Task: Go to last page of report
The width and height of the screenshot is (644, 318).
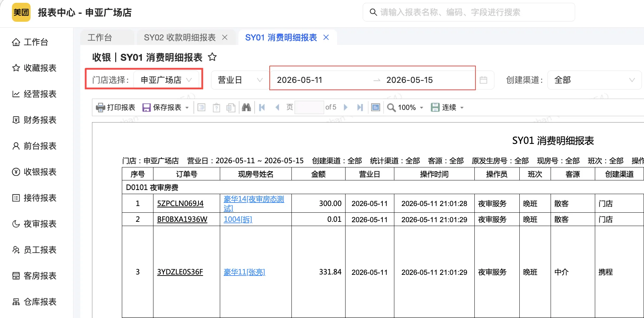Action: [360, 107]
